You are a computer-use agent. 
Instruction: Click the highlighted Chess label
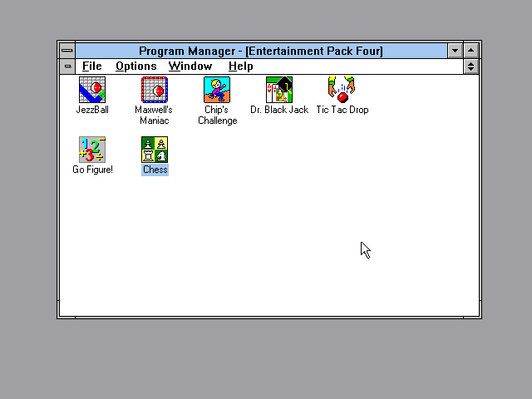[155, 170]
